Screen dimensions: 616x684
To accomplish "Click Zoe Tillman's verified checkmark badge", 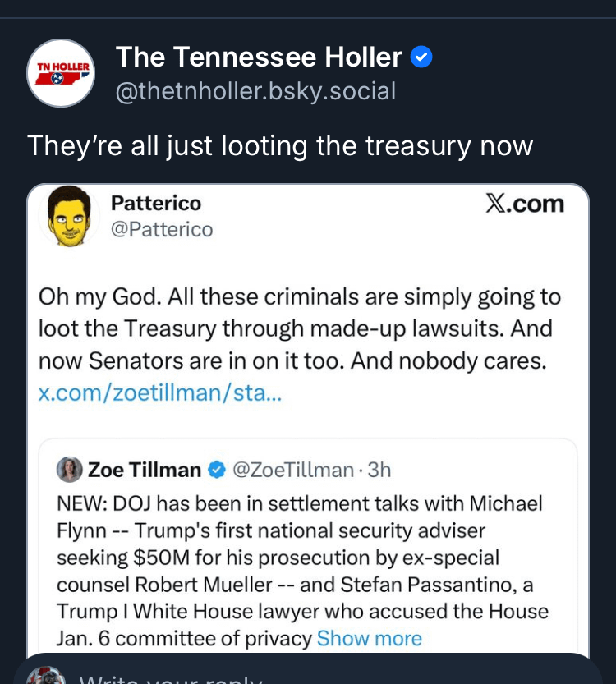I will (x=217, y=470).
